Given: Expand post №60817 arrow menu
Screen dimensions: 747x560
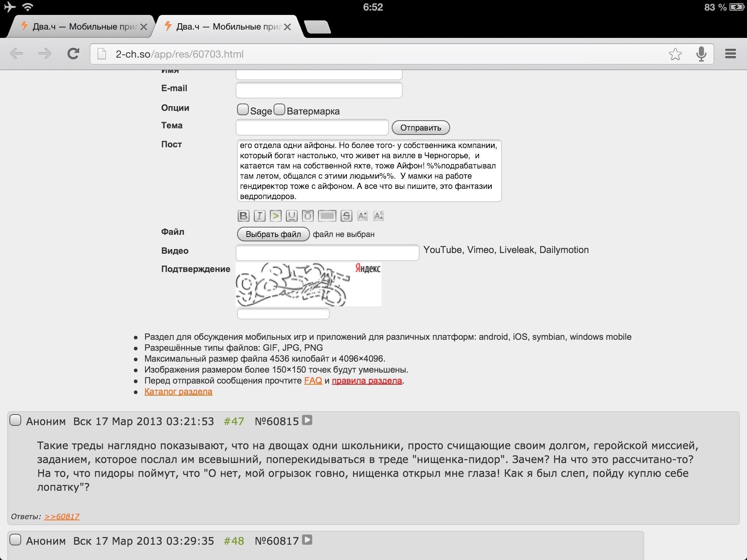Looking at the screenshot, I should click(307, 540).
